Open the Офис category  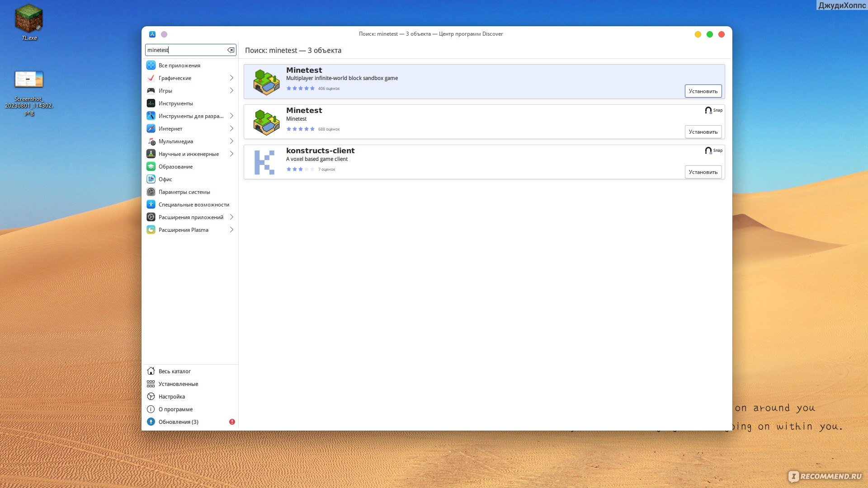(x=190, y=179)
